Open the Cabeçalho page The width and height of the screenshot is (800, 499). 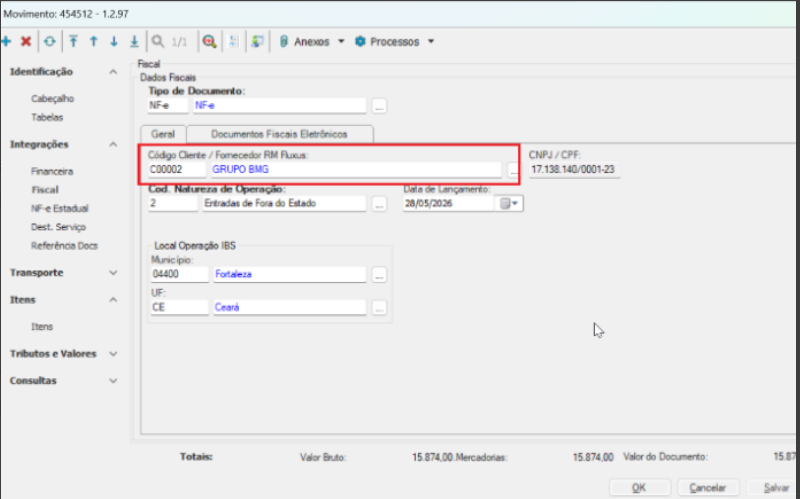(53, 98)
